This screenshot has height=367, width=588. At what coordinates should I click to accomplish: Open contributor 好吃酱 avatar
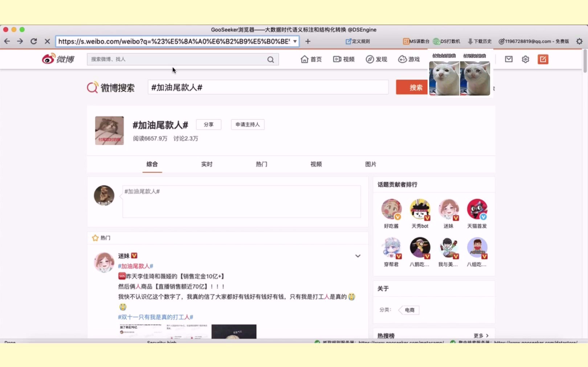pyautogui.click(x=391, y=209)
